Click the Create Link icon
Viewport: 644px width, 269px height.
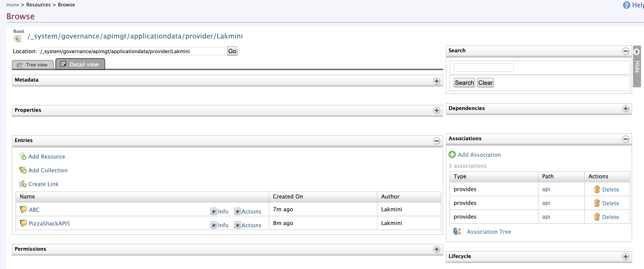point(23,184)
